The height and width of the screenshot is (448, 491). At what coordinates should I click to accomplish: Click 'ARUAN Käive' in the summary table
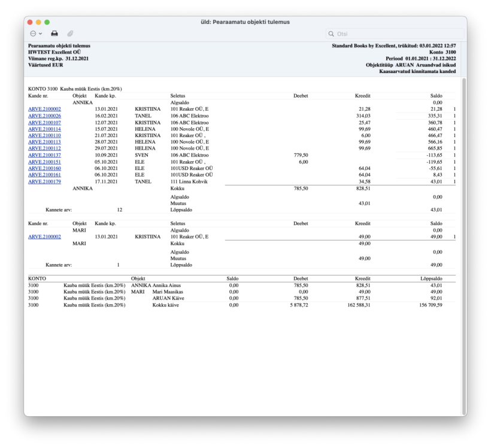[168, 298]
